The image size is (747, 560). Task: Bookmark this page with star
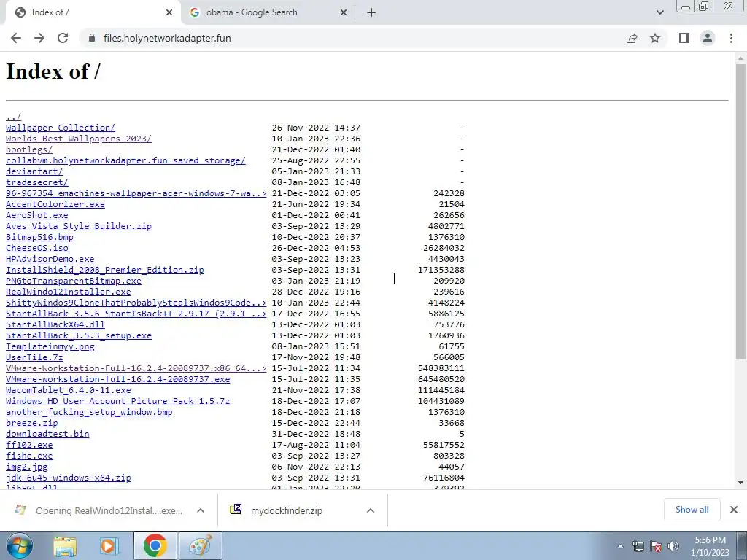655,38
